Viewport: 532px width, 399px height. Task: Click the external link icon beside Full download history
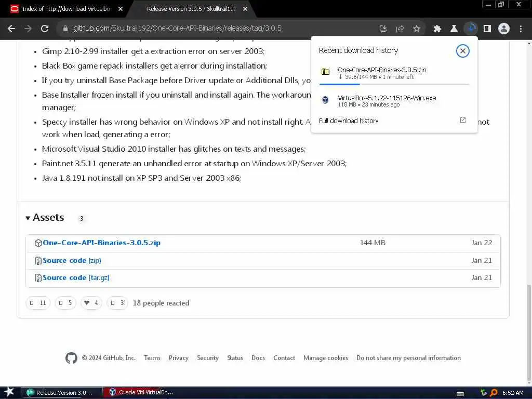coord(462,120)
